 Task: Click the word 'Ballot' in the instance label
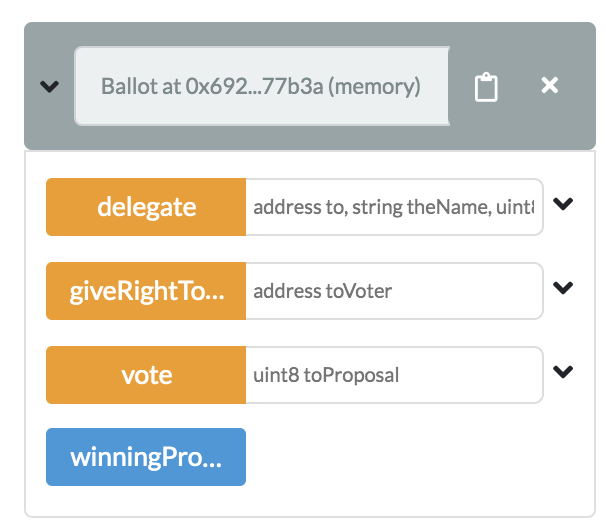(x=127, y=87)
